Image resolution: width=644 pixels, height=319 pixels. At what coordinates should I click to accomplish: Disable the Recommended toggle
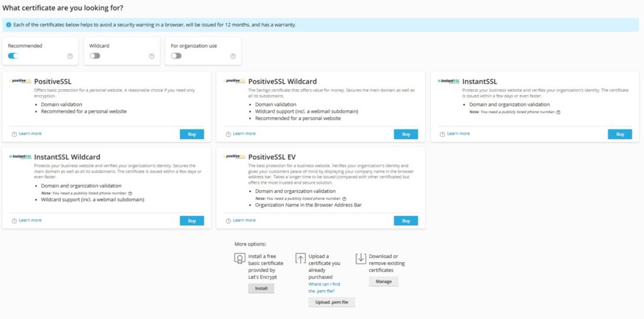coord(13,56)
